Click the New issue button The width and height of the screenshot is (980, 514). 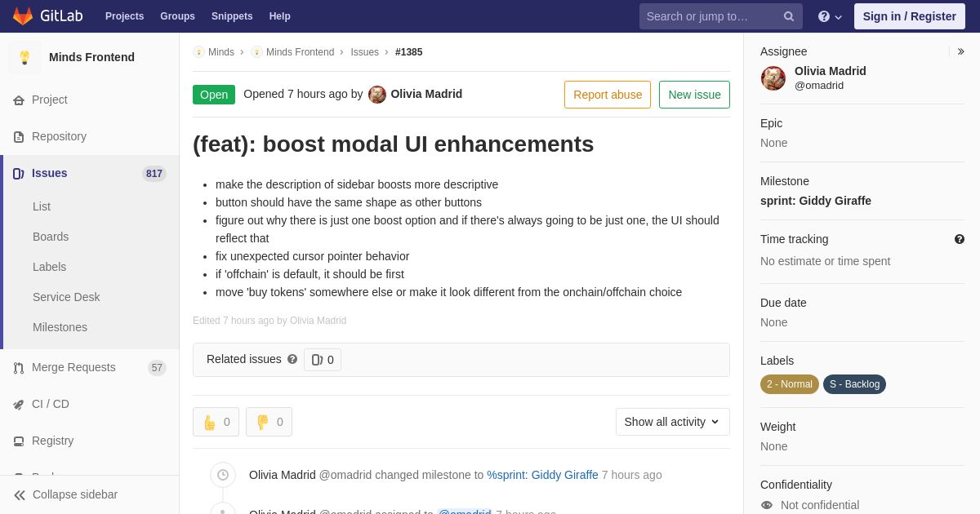[694, 95]
